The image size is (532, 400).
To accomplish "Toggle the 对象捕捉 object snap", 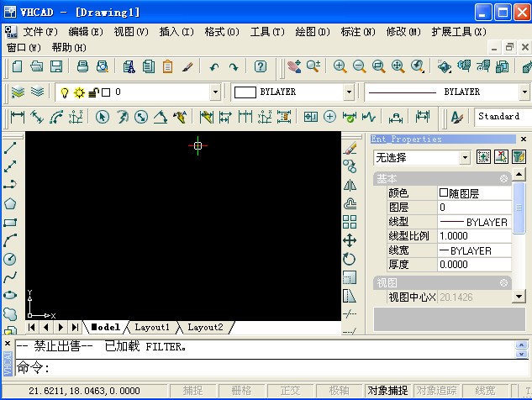I will coord(387,391).
